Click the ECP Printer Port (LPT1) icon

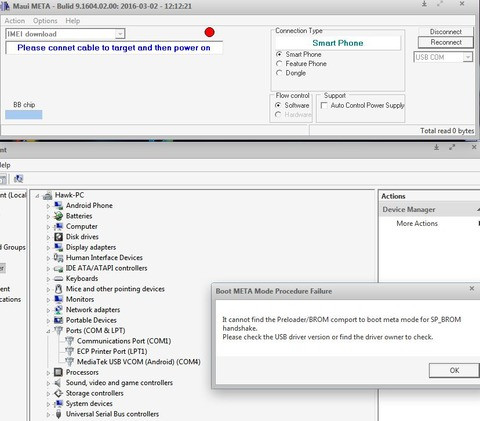(69, 351)
